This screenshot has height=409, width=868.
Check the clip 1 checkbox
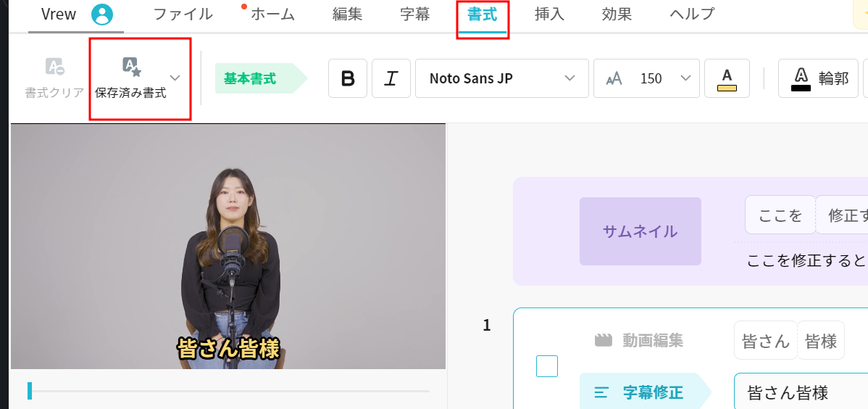coord(547,366)
